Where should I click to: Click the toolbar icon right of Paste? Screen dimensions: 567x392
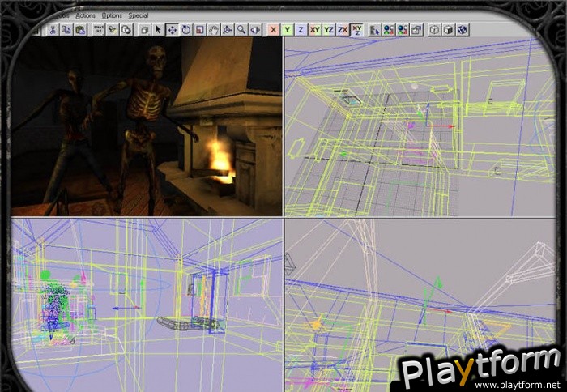coord(98,30)
